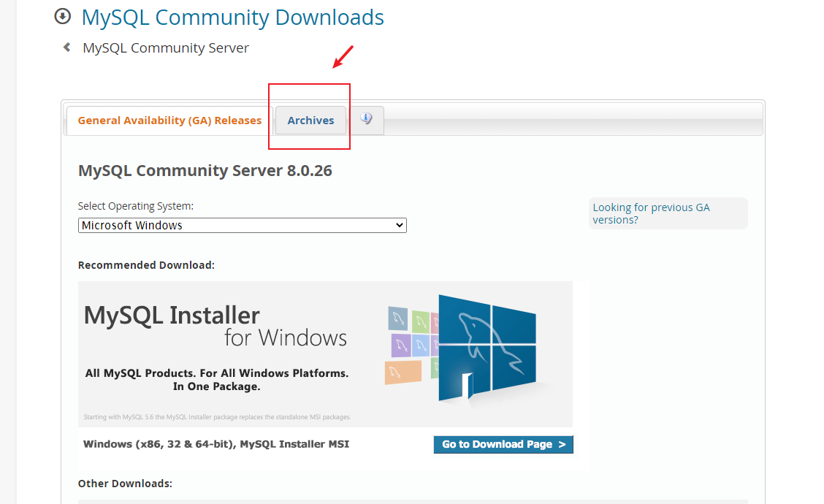Click the dropdown arrow on Microsoft Windows selector

click(x=399, y=225)
